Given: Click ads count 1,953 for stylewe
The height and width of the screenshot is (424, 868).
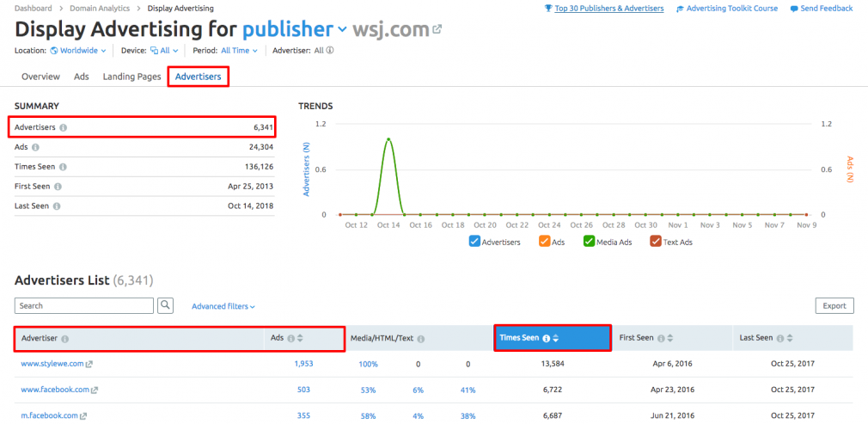Looking at the screenshot, I should tap(303, 364).
